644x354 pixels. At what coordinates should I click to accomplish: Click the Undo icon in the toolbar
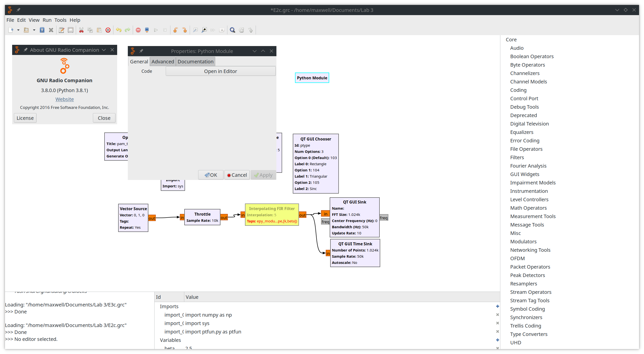119,30
